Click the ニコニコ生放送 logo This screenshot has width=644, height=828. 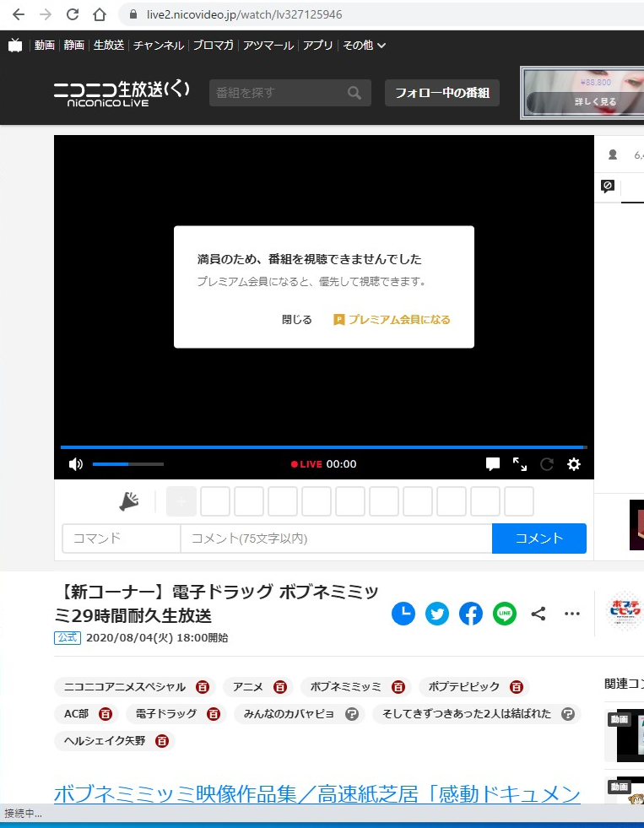point(122,94)
